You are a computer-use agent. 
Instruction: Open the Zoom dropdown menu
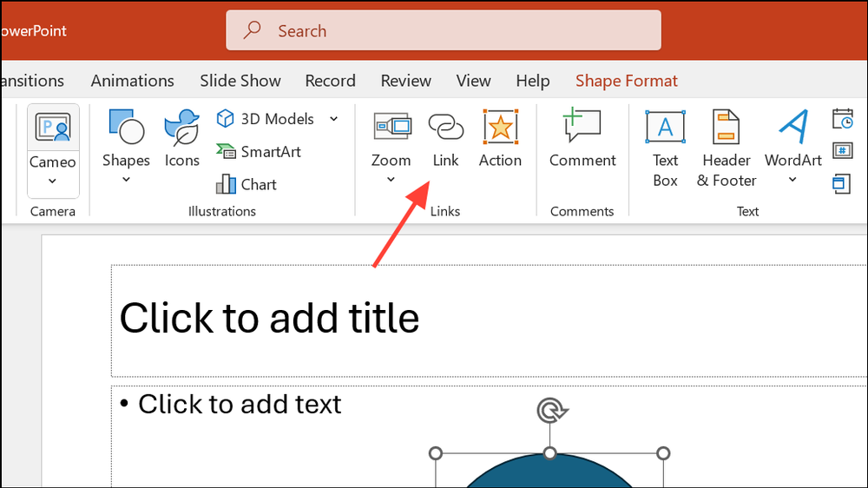click(x=391, y=180)
